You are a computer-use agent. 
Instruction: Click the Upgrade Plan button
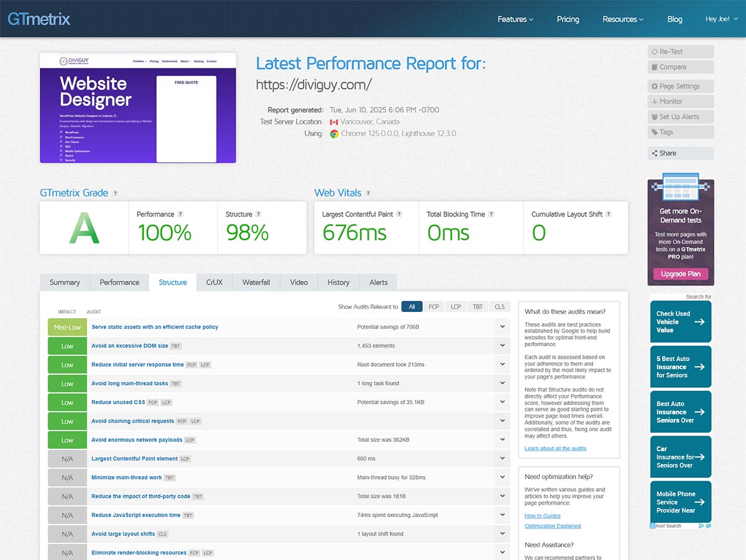681,274
